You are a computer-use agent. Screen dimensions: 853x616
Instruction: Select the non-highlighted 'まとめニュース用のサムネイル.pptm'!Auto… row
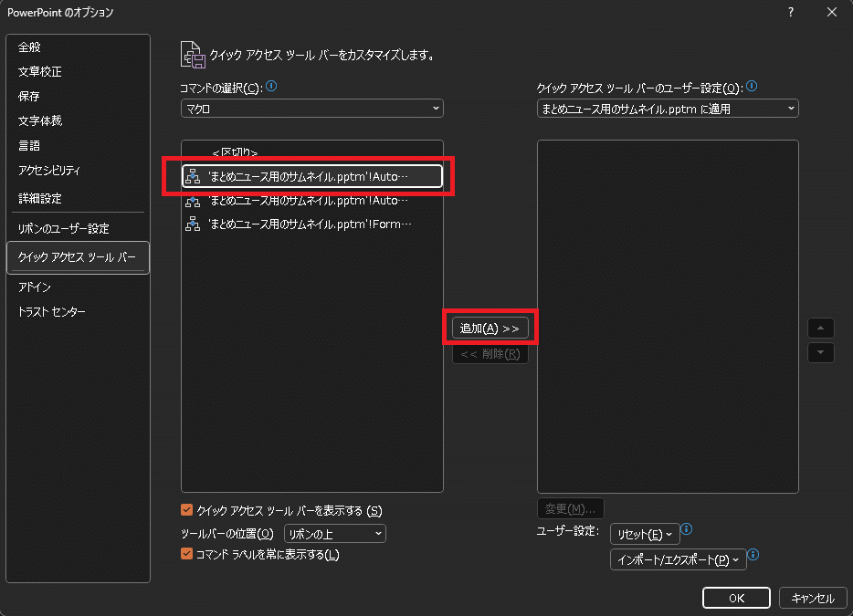coord(311,201)
